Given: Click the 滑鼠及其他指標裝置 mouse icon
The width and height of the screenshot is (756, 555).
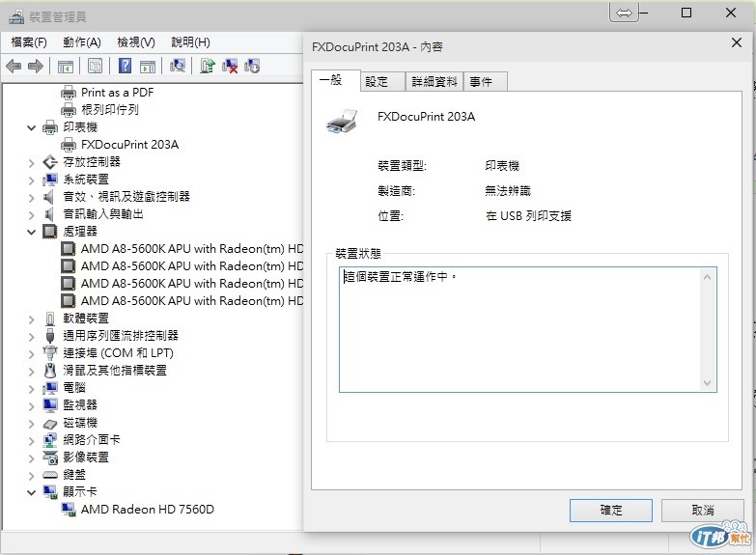Looking at the screenshot, I should (50, 371).
